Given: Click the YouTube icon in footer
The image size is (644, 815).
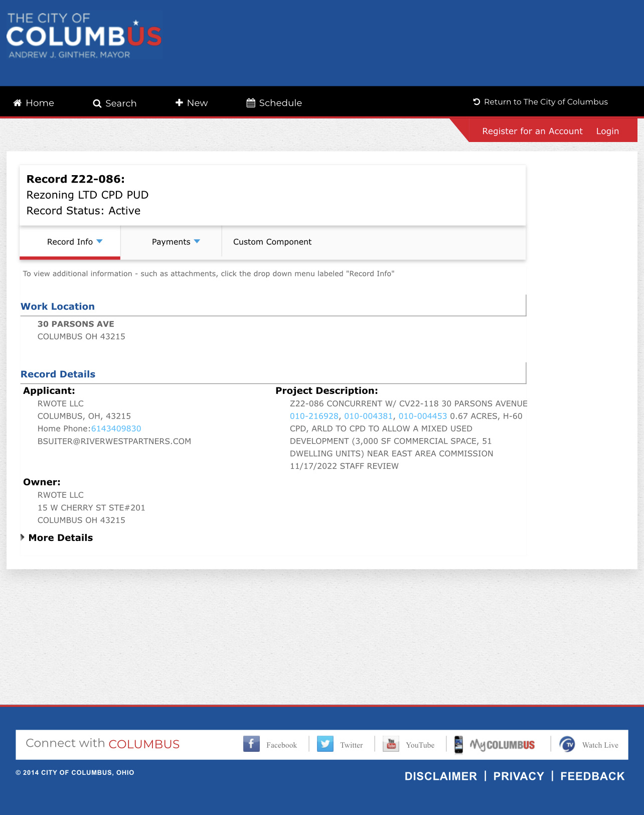Looking at the screenshot, I should coord(391,744).
